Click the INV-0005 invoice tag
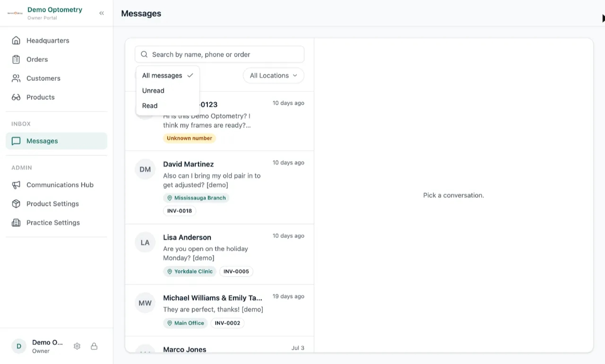This screenshot has height=364, width=605. [236, 271]
